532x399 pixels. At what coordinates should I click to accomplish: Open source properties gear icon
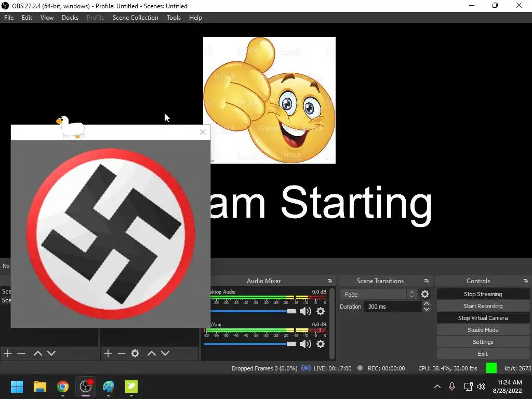pos(135,353)
